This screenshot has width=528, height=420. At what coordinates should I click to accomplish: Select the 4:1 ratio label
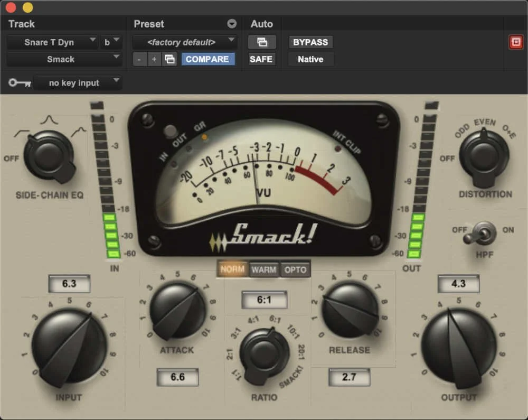coord(253,320)
